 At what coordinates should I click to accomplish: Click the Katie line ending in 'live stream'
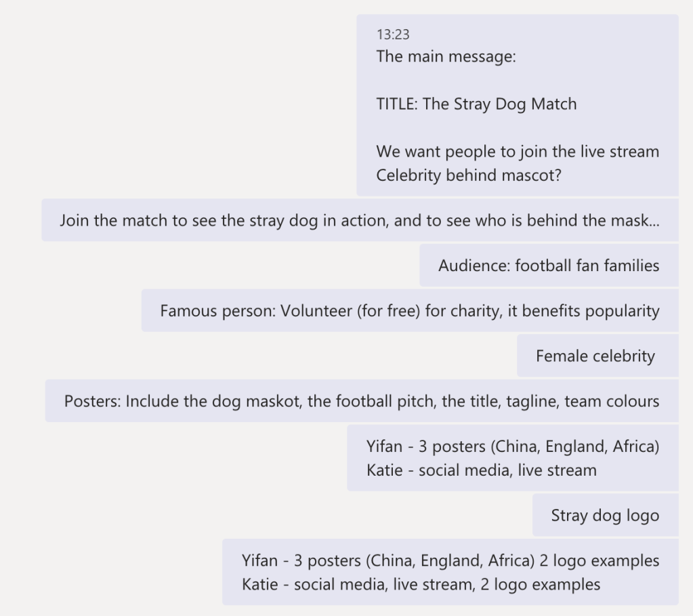(x=481, y=470)
